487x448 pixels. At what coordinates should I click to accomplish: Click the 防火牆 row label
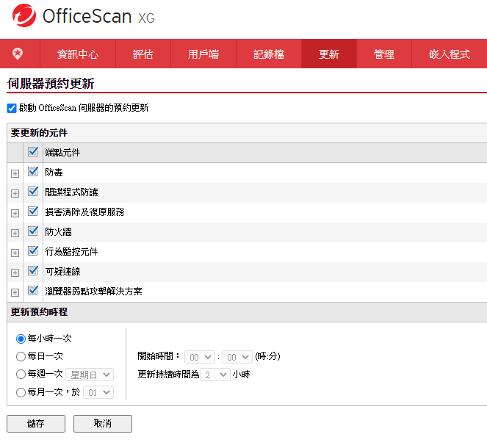[58, 232]
